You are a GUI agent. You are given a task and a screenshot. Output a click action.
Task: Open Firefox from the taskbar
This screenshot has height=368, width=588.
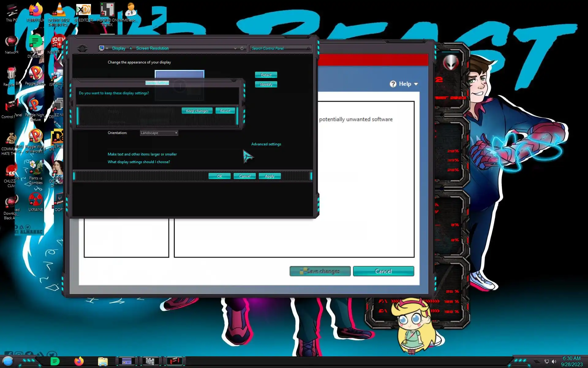click(x=79, y=361)
